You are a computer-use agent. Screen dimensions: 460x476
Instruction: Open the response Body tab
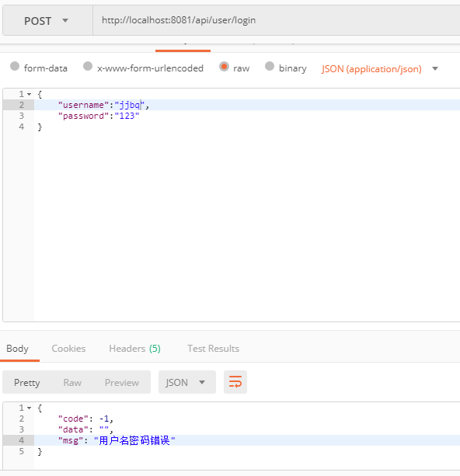coord(17,349)
